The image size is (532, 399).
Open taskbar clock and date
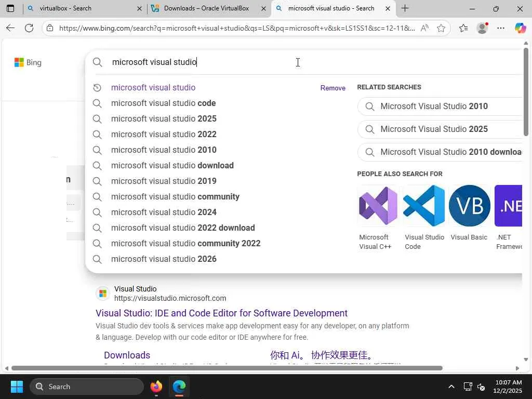(x=508, y=387)
